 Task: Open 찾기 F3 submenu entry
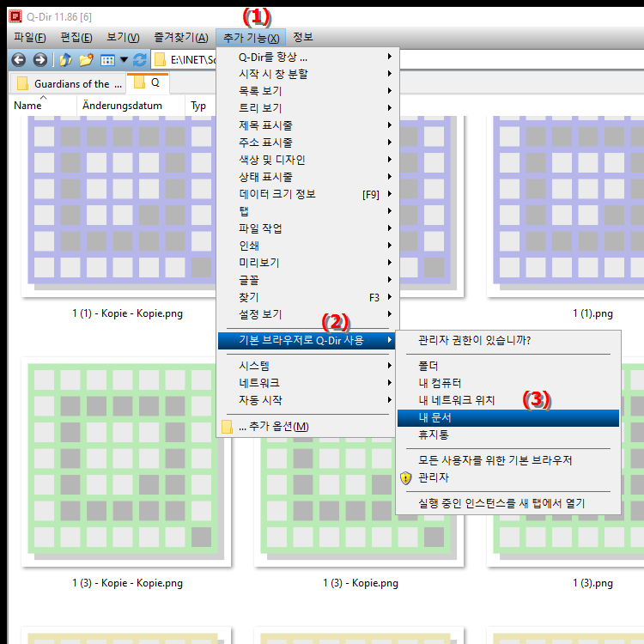307,297
